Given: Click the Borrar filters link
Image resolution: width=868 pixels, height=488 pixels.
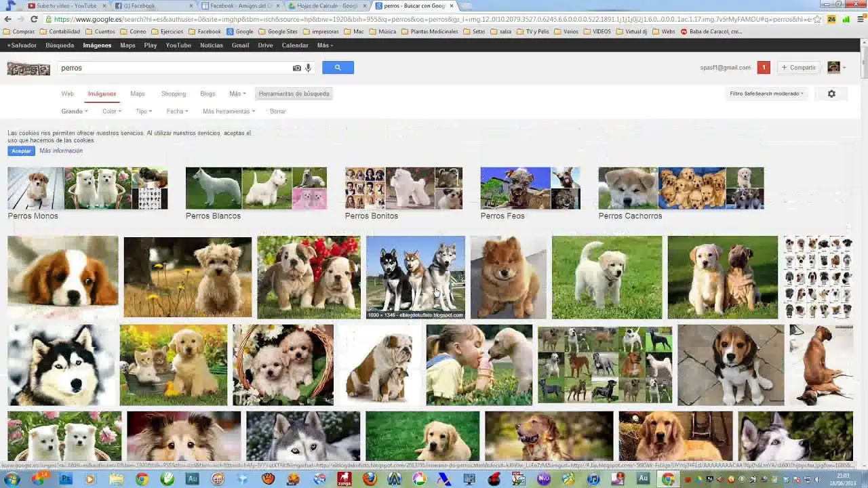Looking at the screenshot, I should click(x=277, y=111).
